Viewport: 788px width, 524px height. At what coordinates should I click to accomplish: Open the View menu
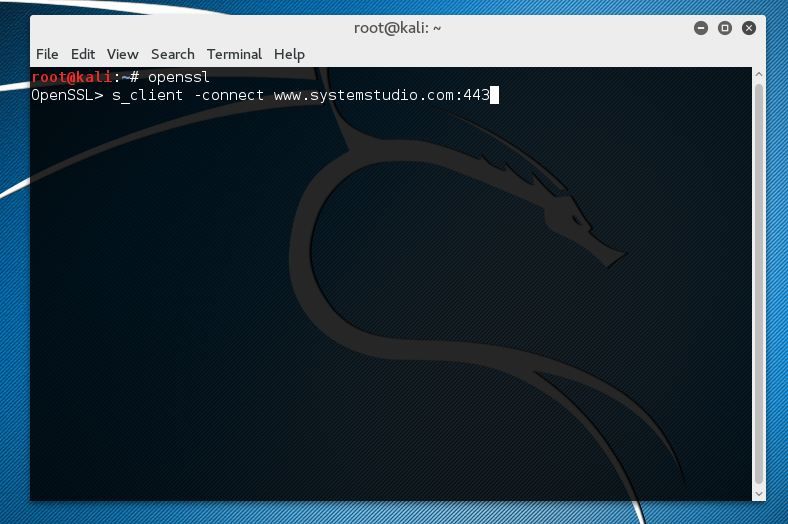click(x=122, y=54)
